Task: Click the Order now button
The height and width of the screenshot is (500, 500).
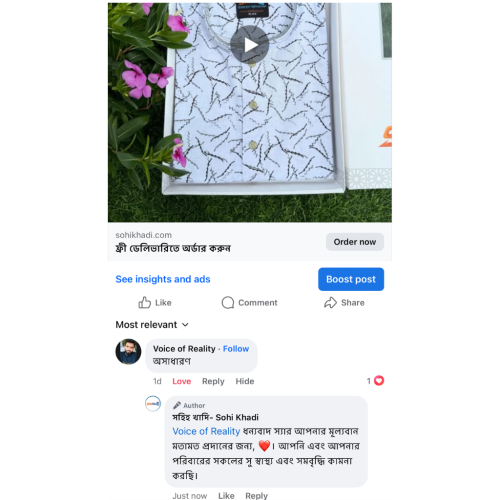Action: point(355,242)
